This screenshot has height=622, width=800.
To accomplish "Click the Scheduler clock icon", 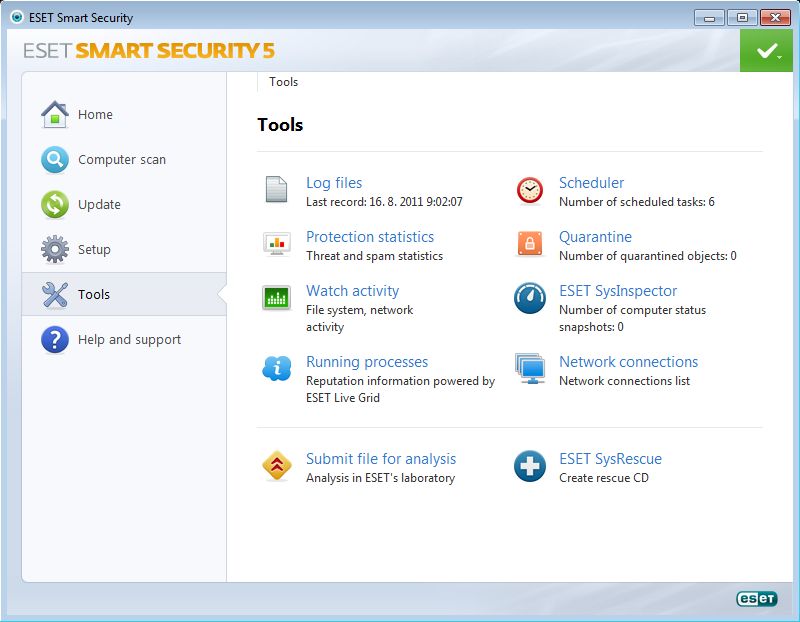I will (530, 190).
